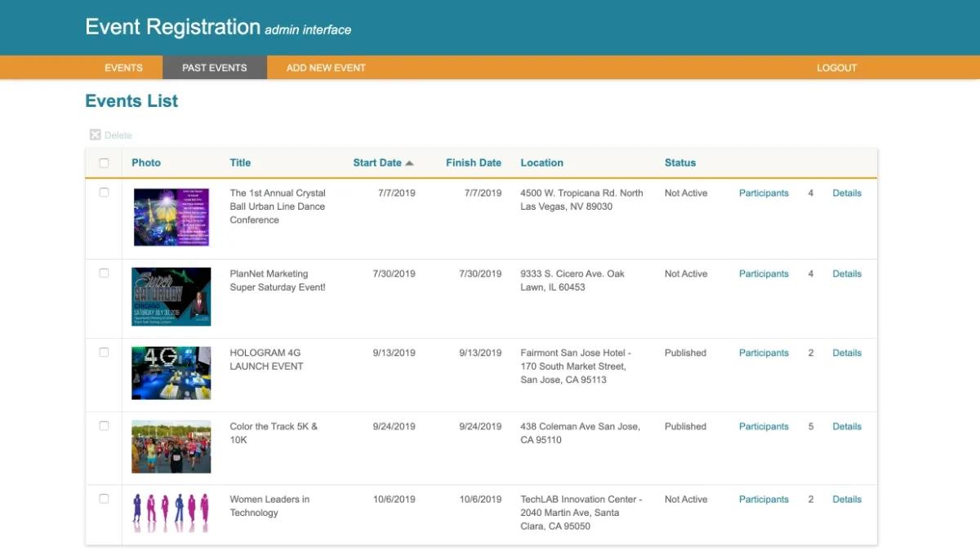Click the Delete icon above the table
Screen dimensions: 980x551
[x=95, y=136]
